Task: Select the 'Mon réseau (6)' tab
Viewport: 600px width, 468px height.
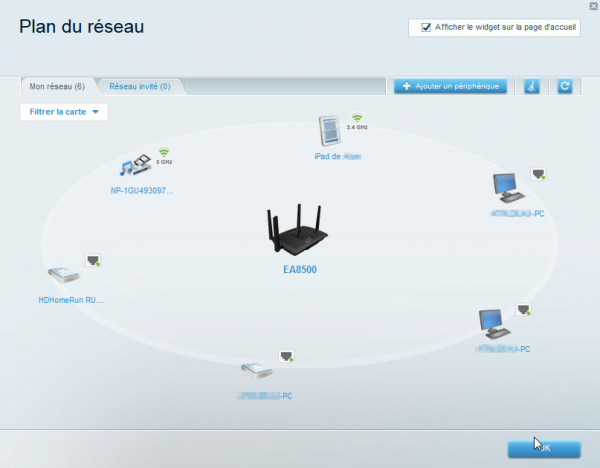Action: coord(57,87)
